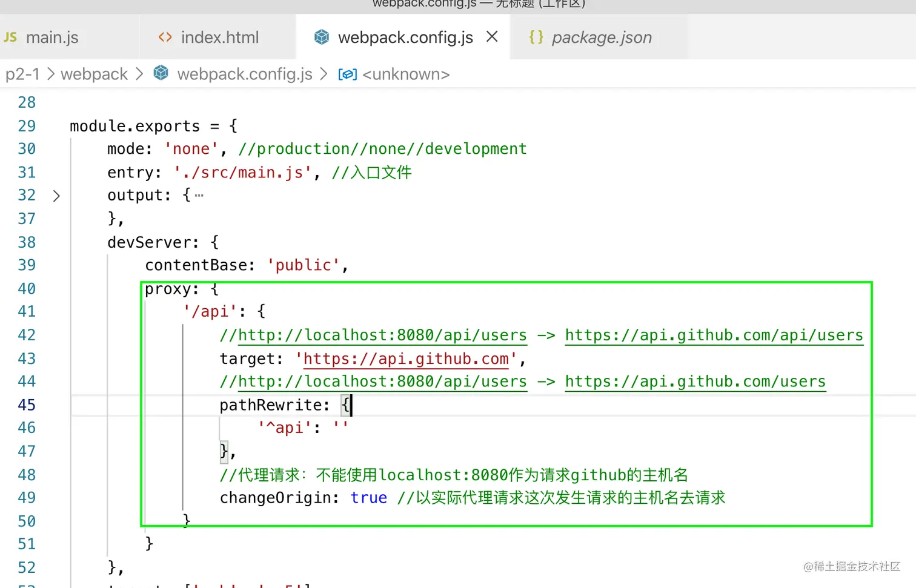Click the pathRewrite property name
The height and width of the screenshot is (588, 916).
coord(270,405)
